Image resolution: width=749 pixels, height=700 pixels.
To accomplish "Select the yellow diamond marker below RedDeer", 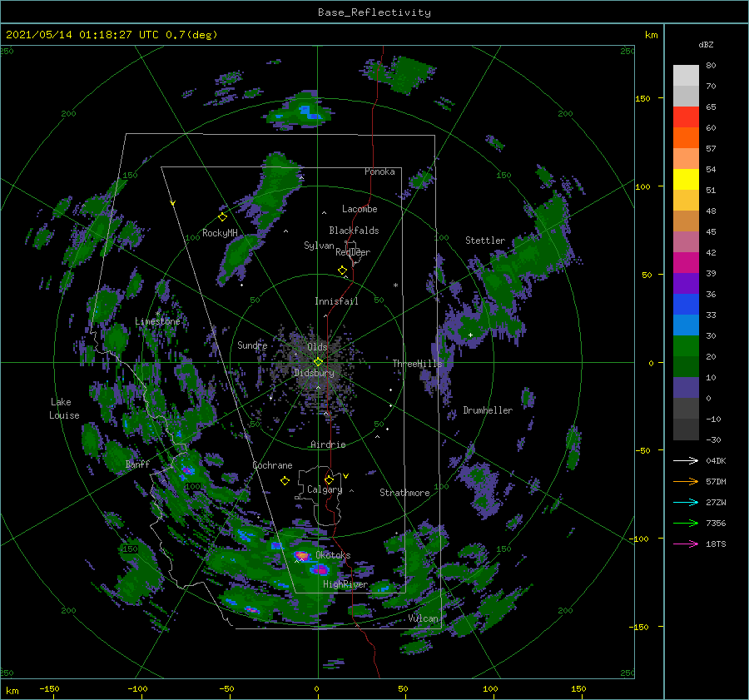I will click(x=343, y=271).
